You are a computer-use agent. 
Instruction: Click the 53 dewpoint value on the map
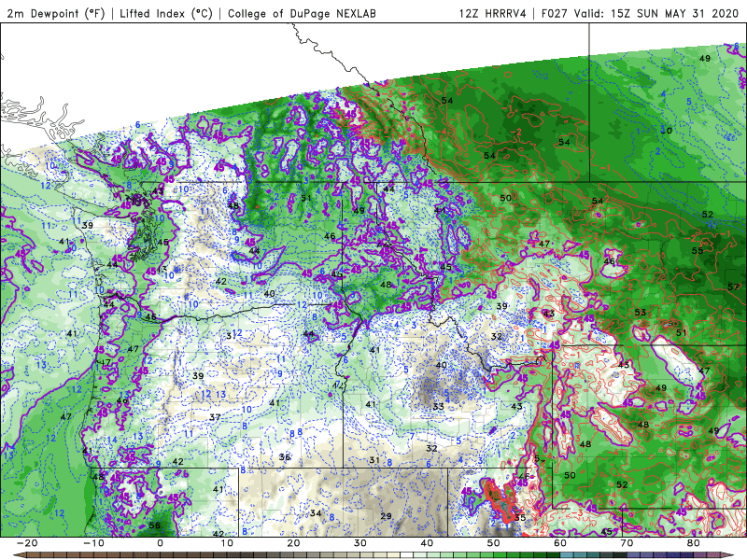click(641, 313)
